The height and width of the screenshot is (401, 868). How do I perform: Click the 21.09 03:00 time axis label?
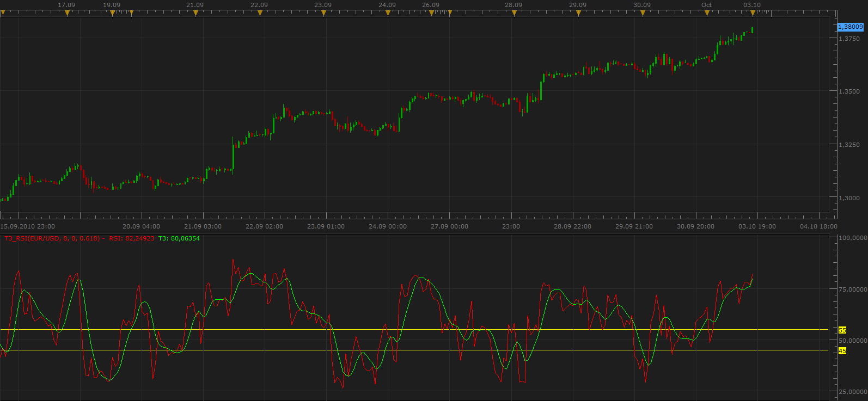pos(203,226)
